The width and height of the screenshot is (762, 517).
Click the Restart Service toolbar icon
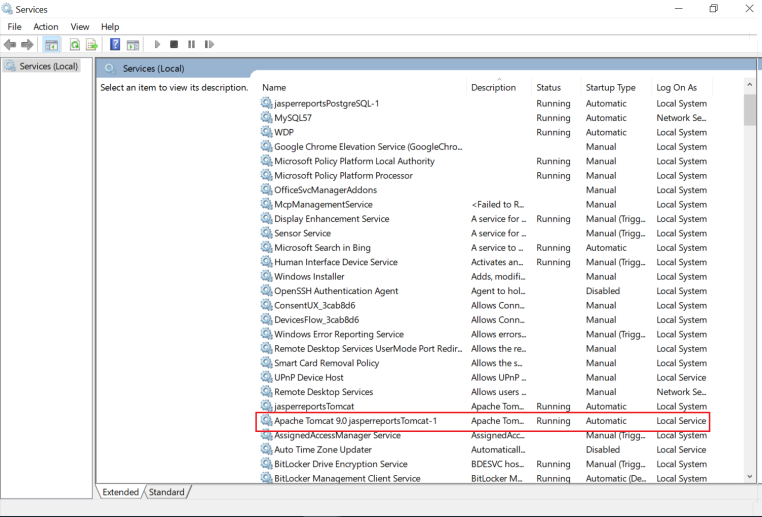click(209, 44)
